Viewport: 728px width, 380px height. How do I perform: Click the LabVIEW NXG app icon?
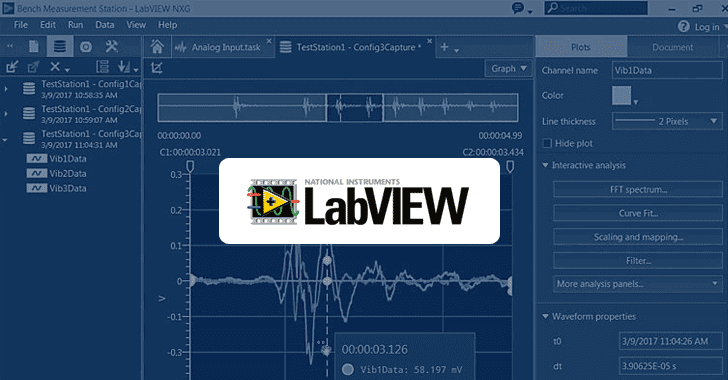coord(8,8)
